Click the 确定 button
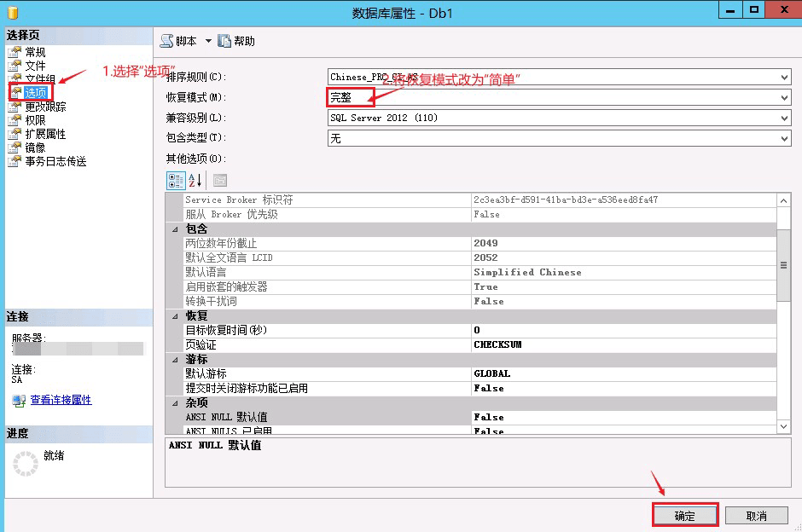This screenshot has height=532, width=802. point(685,516)
